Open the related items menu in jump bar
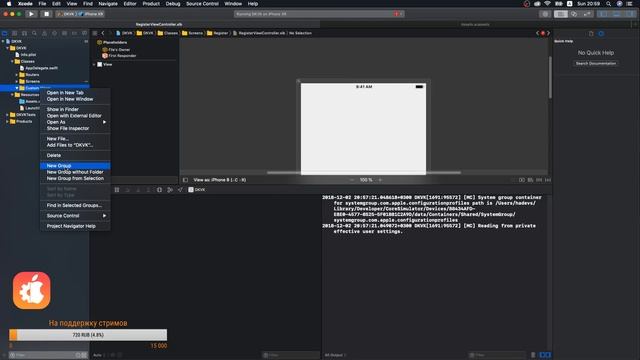The height and width of the screenshot is (360, 640). (95, 33)
